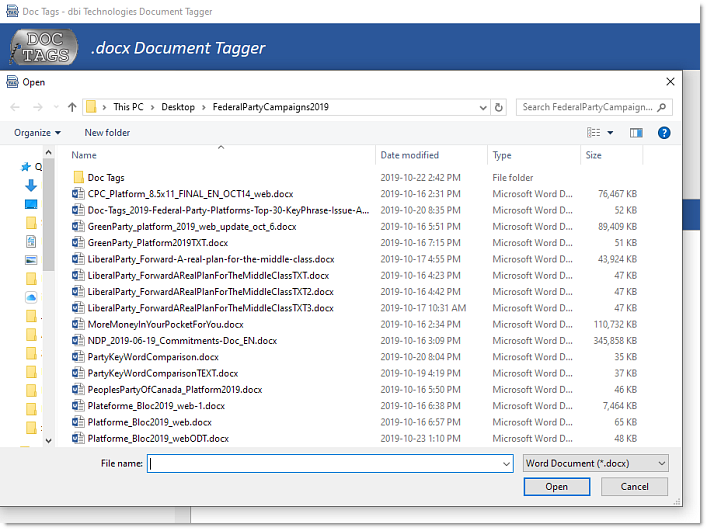Click the 2019-10-23 1:10 PM date
This screenshot has height=529, width=706.
tap(421, 439)
